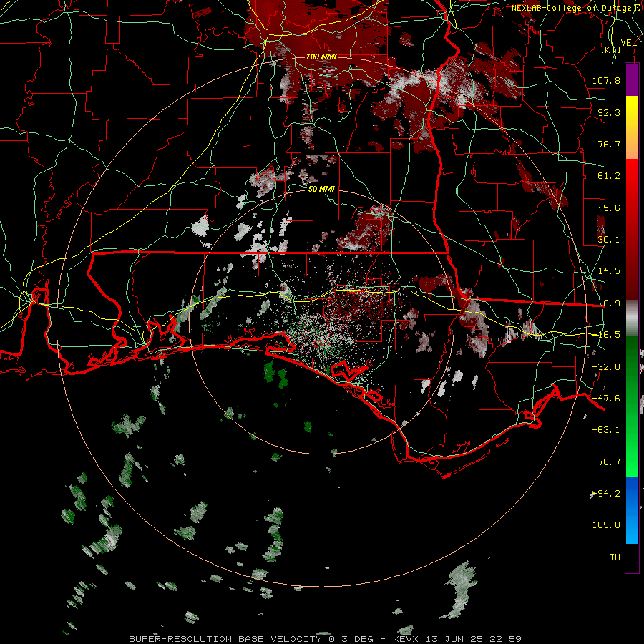Select the 45.6 scale value
The width and height of the screenshot is (644, 644).
point(609,208)
